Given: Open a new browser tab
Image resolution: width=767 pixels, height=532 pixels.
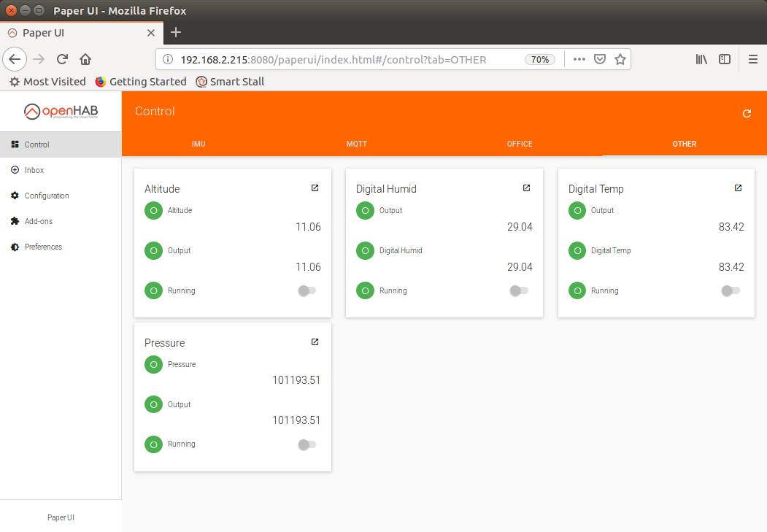Looking at the screenshot, I should 176,32.
